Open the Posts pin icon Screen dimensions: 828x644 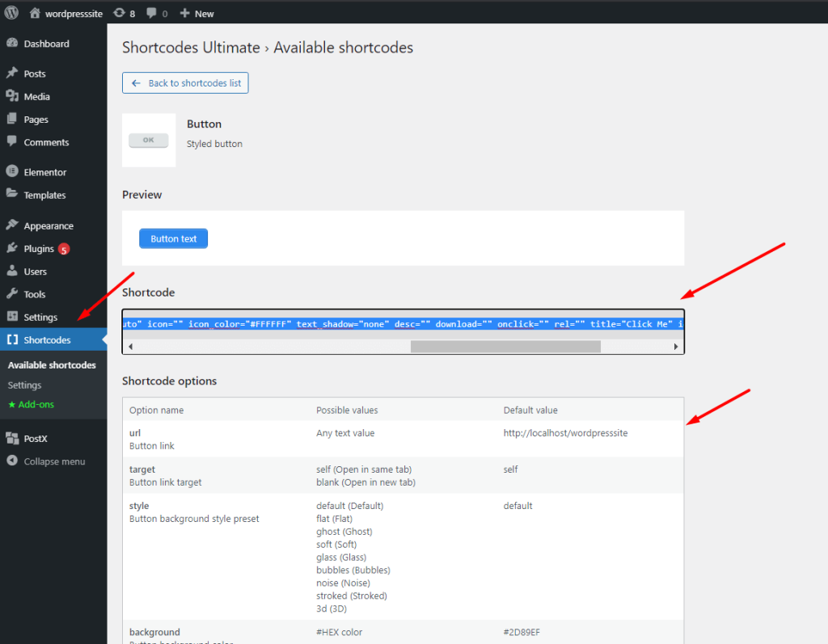coord(12,74)
